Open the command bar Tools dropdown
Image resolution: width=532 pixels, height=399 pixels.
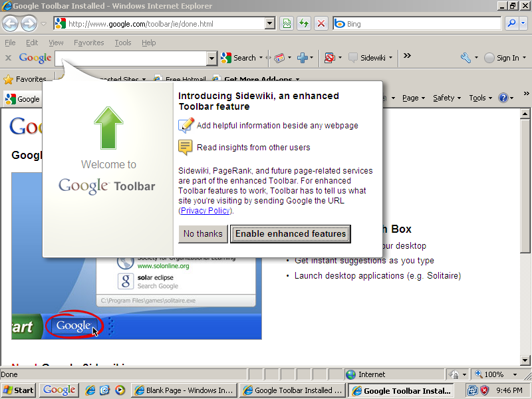click(x=480, y=98)
